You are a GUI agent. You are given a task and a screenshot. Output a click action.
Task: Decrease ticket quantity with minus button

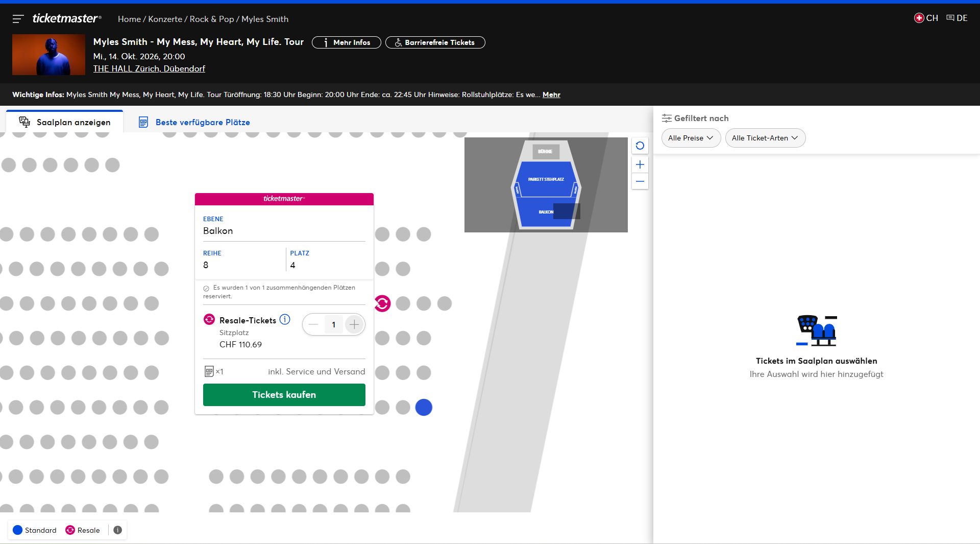point(313,324)
